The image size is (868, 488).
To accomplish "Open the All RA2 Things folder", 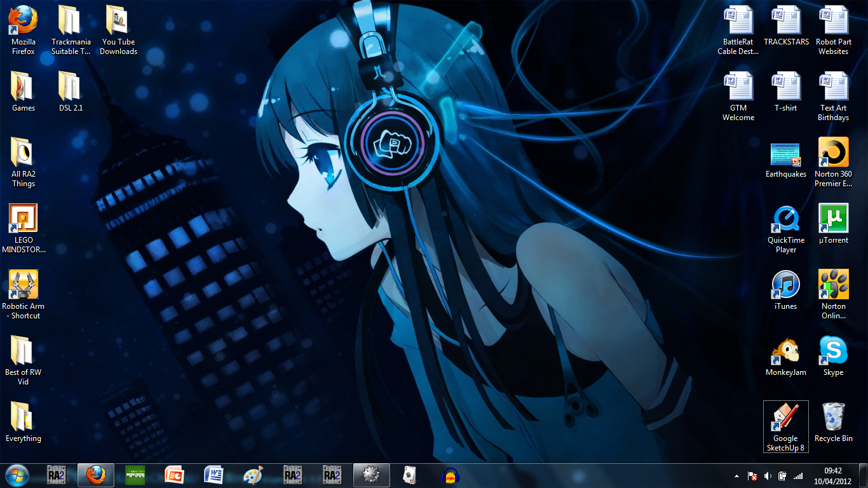I will pyautogui.click(x=24, y=162).
